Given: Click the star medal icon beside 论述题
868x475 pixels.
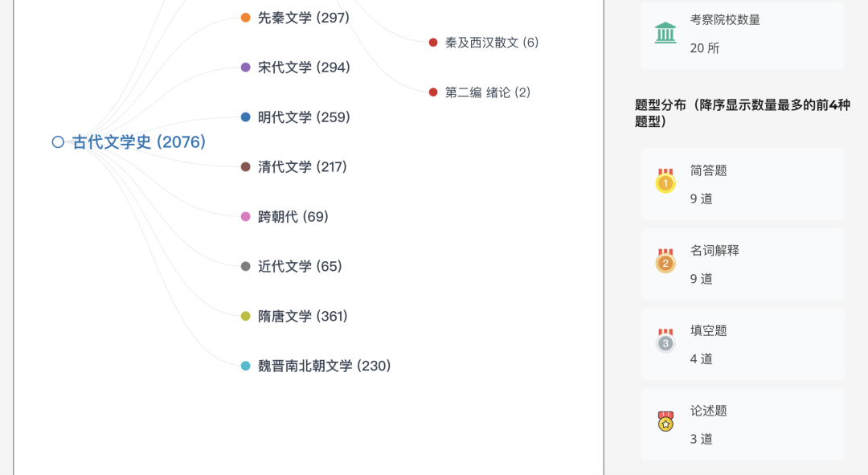Looking at the screenshot, I should pos(665,421).
